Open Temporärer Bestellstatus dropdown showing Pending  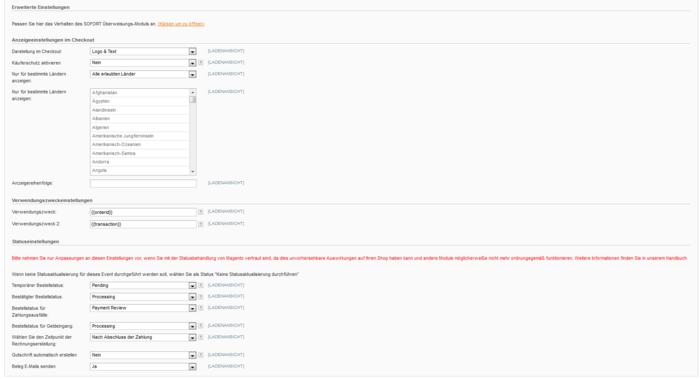coord(143,285)
